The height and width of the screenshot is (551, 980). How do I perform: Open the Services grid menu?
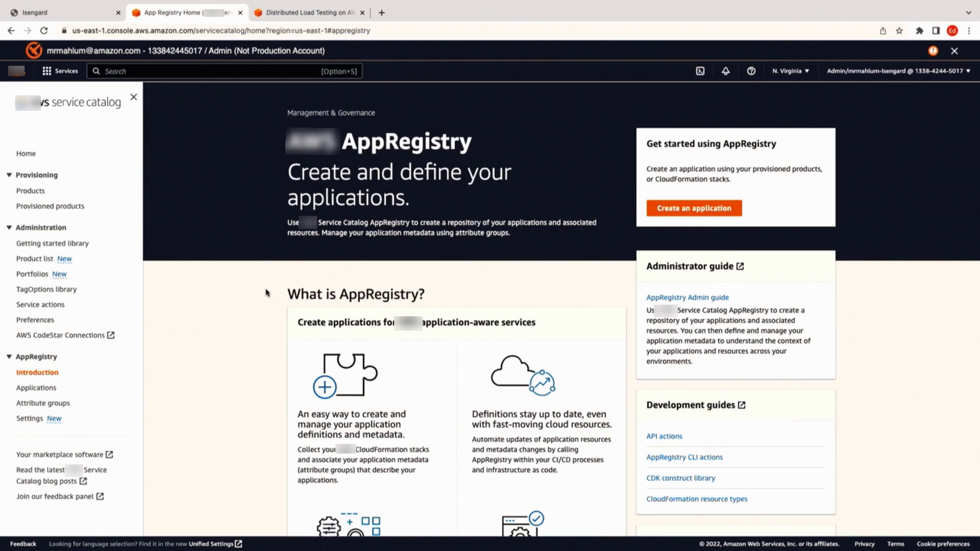click(x=60, y=71)
